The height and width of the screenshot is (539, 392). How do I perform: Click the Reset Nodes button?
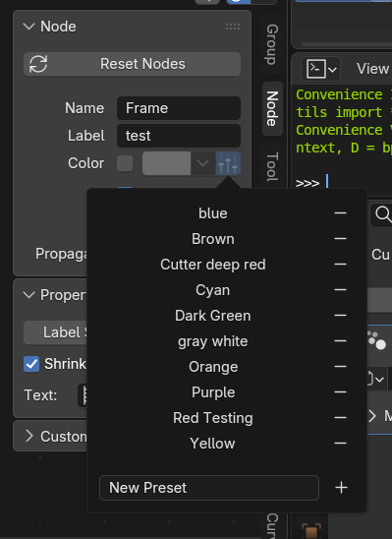coord(133,64)
